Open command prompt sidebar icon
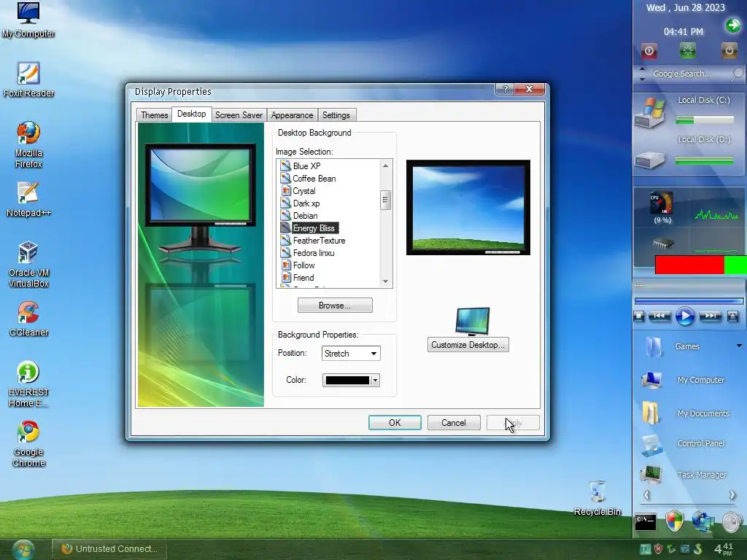The height and width of the screenshot is (560, 747). 646,522
